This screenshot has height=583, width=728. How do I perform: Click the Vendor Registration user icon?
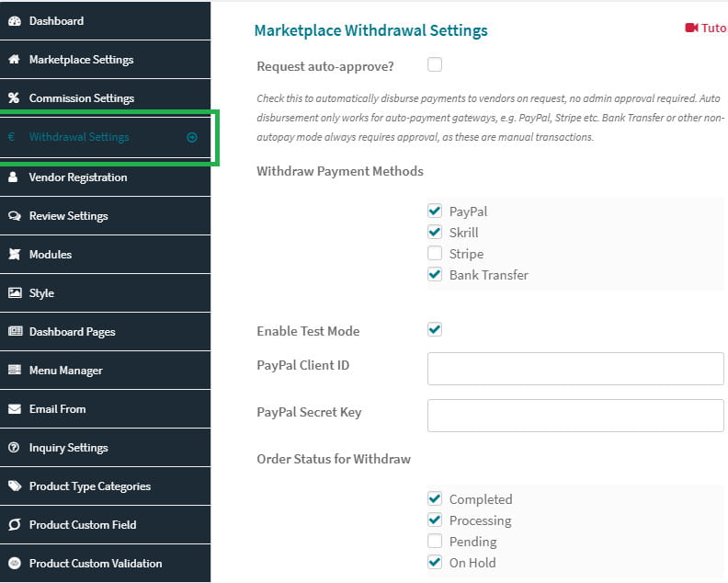tap(14, 177)
